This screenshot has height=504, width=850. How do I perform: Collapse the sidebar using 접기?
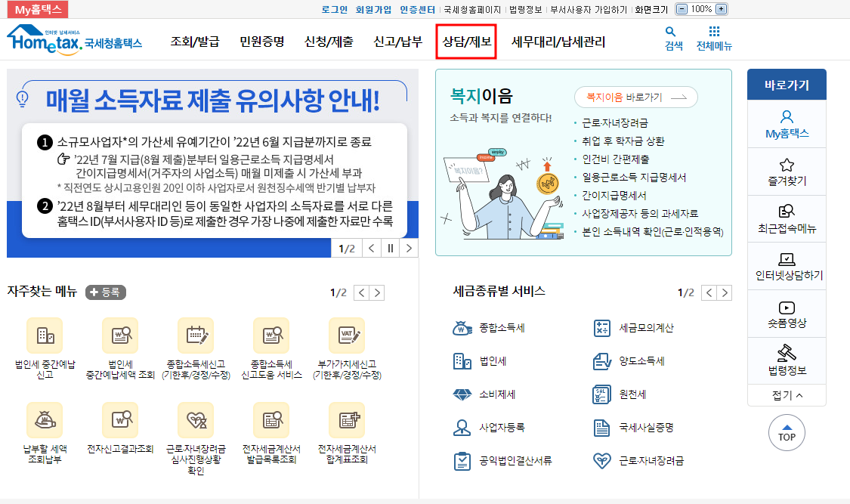click(x=787, y=394)
